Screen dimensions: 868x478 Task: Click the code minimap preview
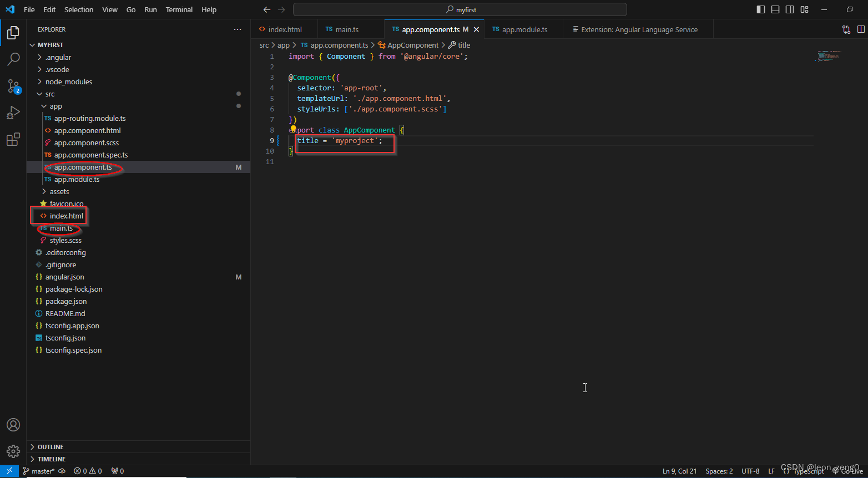tap(829, 55)
